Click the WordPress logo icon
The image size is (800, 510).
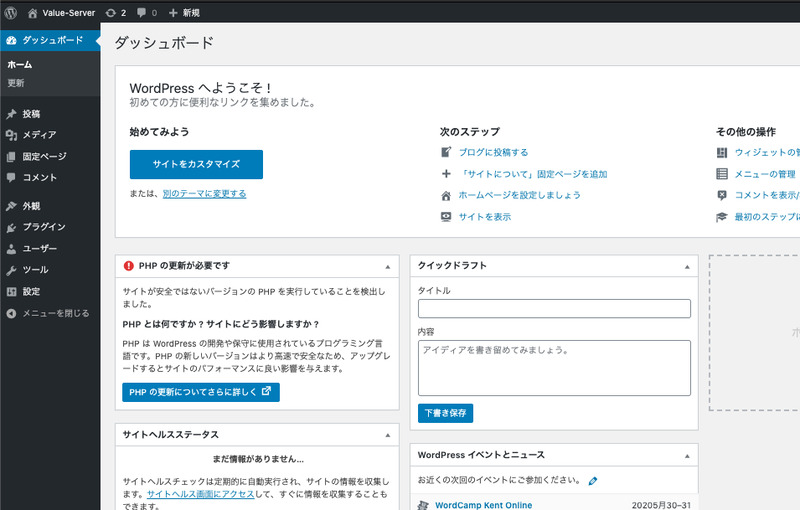11,12
